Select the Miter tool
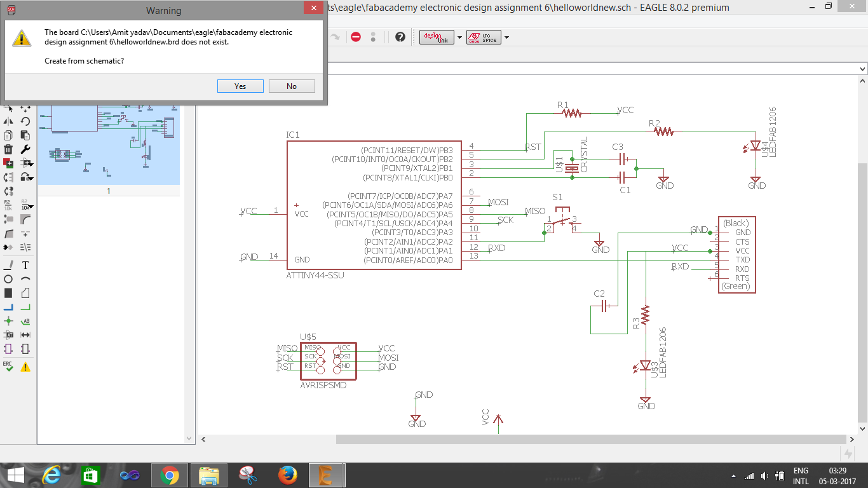Screen dimensions: 868x488 coord(25,219)
